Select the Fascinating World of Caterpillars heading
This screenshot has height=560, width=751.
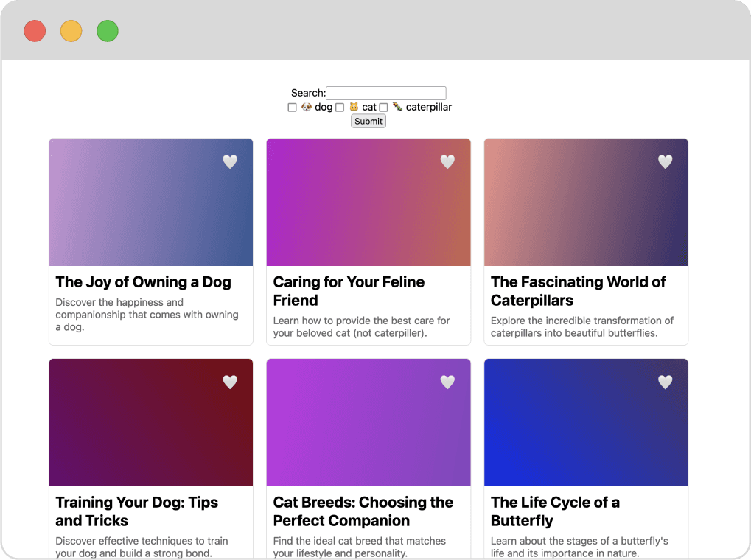click(x=578, y=291)
